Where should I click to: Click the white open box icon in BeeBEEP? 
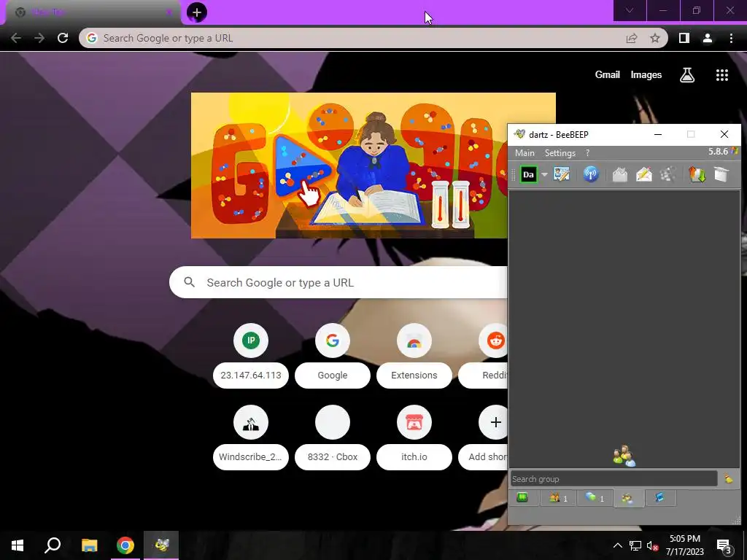click(x=721, y=174)
